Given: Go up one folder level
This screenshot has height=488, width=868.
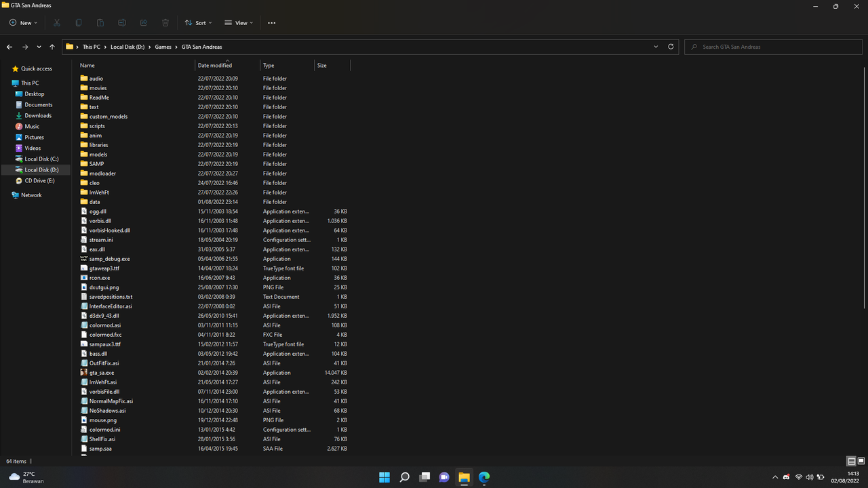Looking at the screenshot, I should click(x=52, y=47).
